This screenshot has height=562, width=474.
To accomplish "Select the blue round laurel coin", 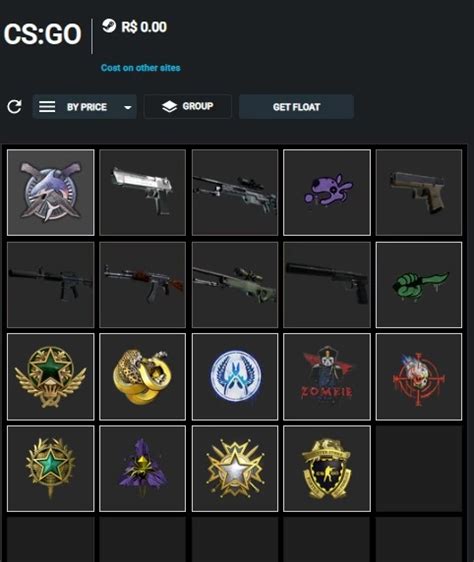I will coord(235,377).
